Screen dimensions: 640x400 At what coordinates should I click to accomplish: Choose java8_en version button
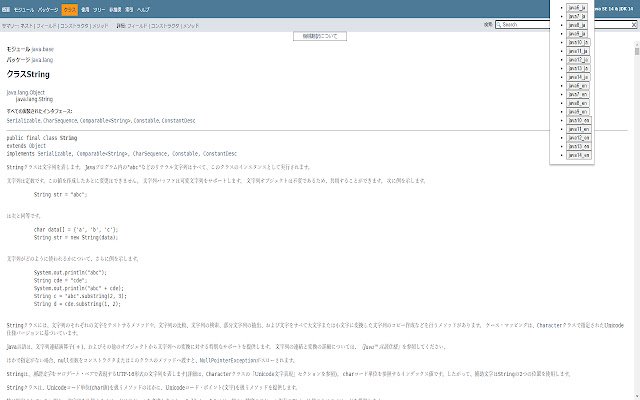(x=577, y=103)
